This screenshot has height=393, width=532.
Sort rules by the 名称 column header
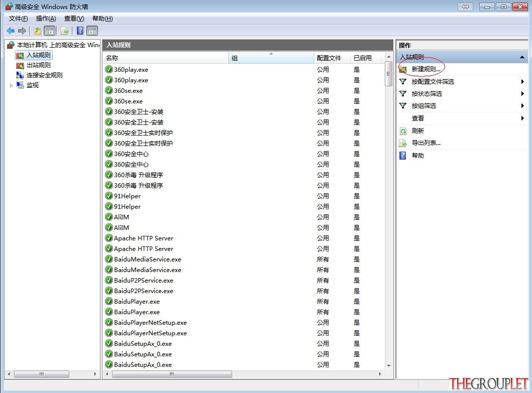[166, 58]
